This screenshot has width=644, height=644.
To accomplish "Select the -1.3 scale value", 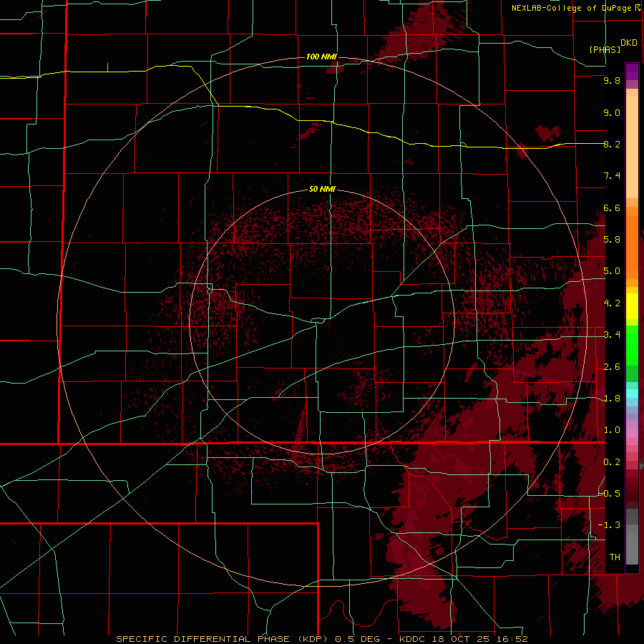I will (x=610, y=525).
